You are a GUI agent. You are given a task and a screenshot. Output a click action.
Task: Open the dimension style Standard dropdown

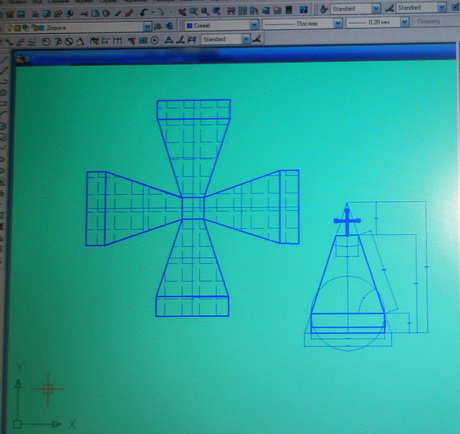[246, 39]
